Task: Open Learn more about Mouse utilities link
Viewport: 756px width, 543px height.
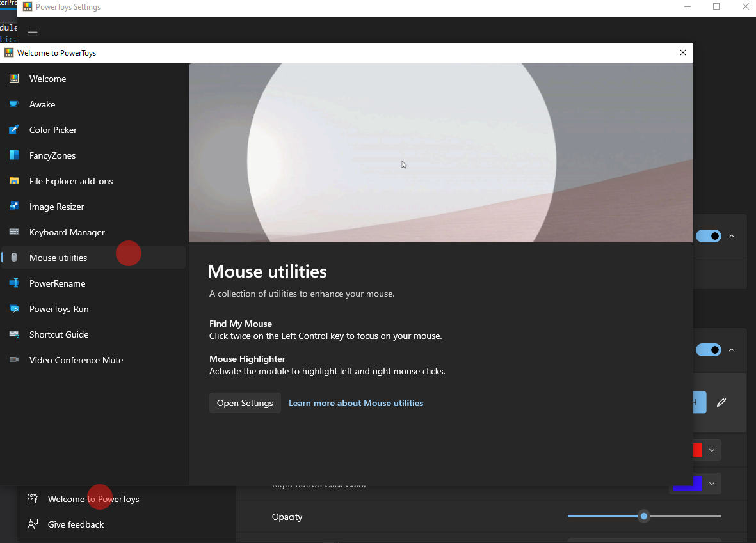Action: tap(356, 403)
